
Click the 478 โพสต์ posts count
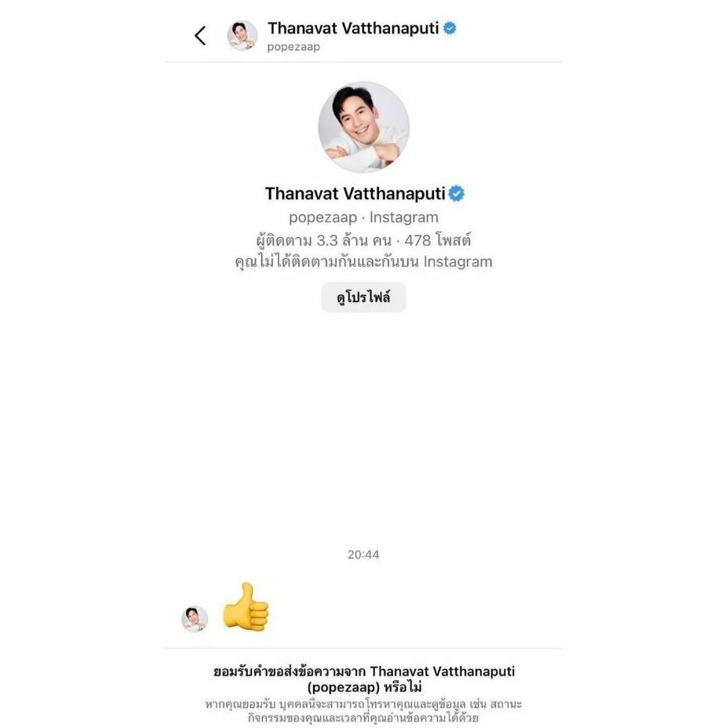[x=438, y=240]
